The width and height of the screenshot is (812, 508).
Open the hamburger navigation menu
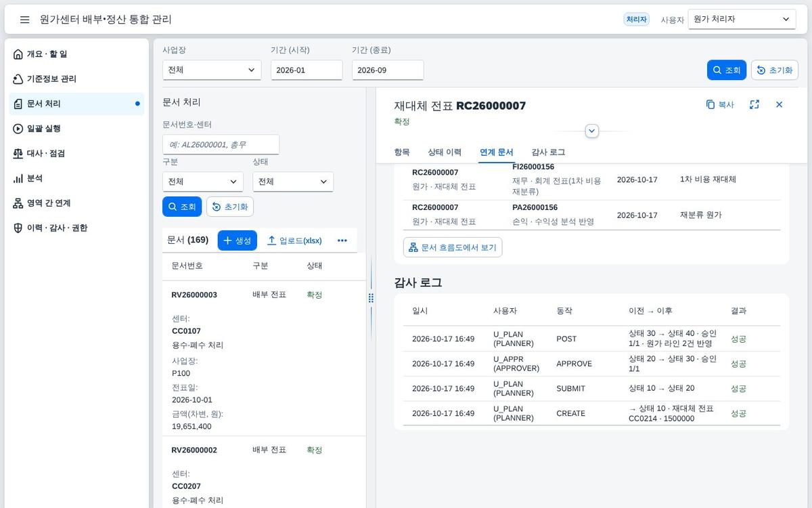click(24, 20)
